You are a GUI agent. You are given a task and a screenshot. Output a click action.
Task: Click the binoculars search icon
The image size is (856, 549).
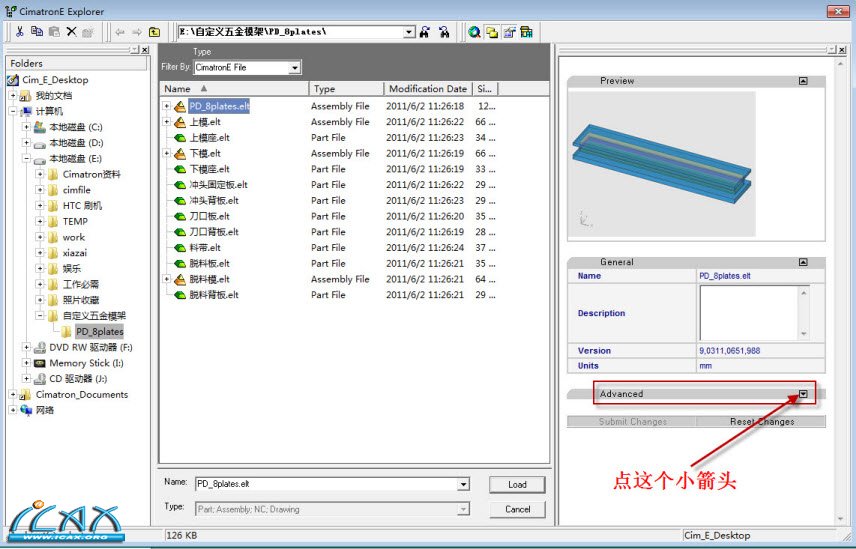click(x=425, y=32)
